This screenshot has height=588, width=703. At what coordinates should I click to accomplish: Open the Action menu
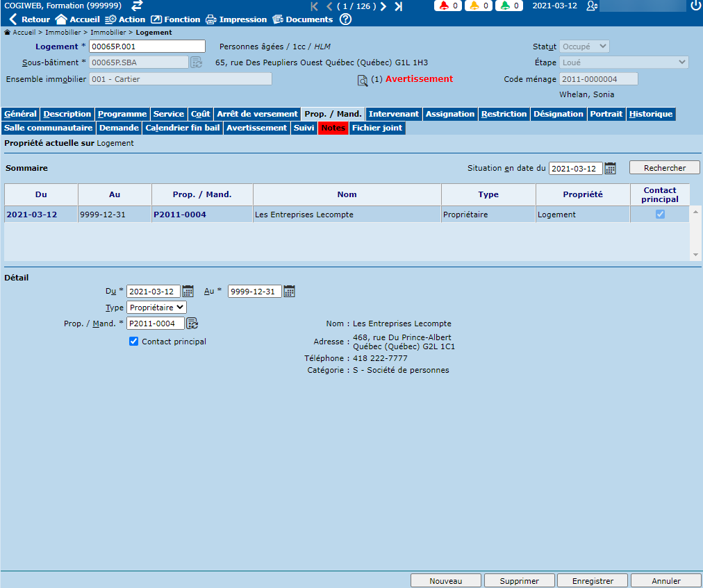[x=125, y=19]
